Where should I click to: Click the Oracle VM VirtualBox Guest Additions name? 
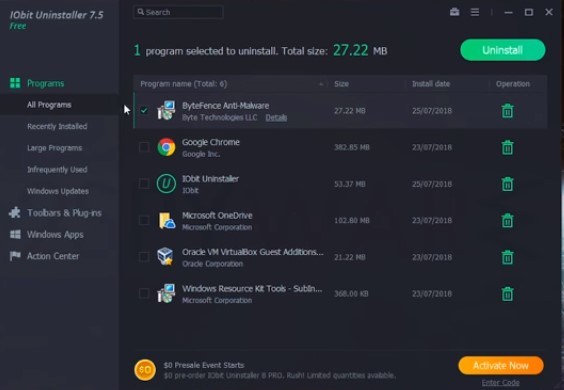[253, 252]
